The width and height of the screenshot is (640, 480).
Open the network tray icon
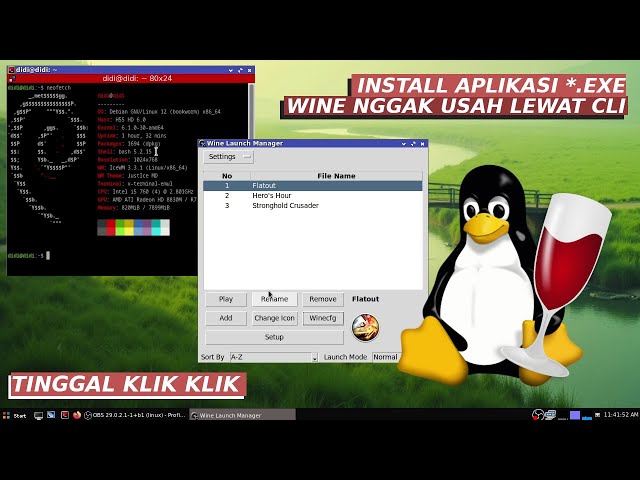[550, 415]
